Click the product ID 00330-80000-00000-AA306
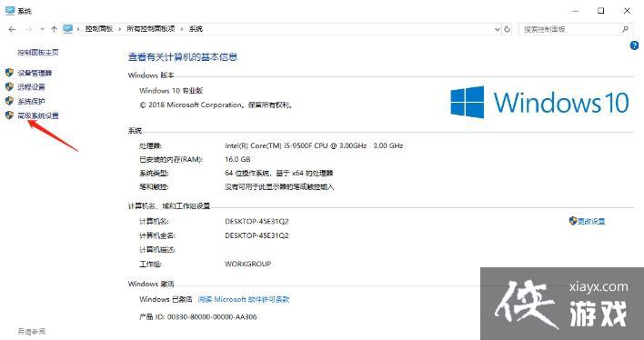 click(x=212, y=317)
